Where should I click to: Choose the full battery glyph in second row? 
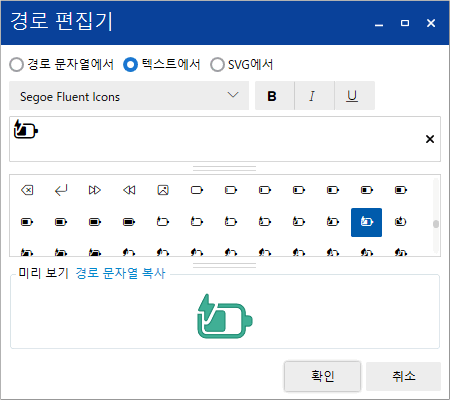point(129,222)
